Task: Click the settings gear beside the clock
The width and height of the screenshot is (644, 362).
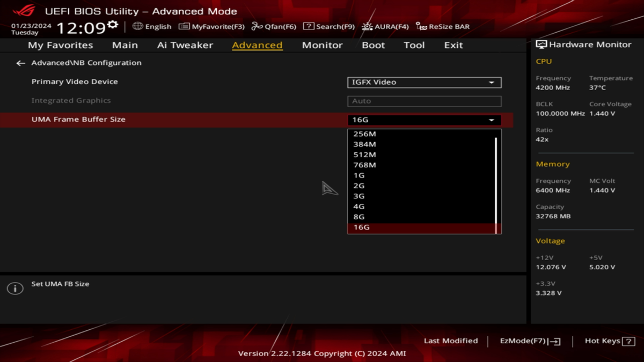Action: pyautogui.click(x=113, y=25)
